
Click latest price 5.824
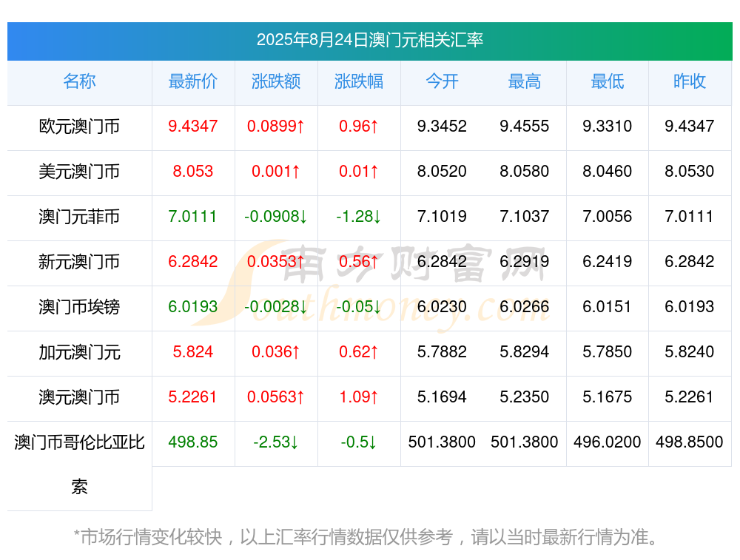(193, 352)
